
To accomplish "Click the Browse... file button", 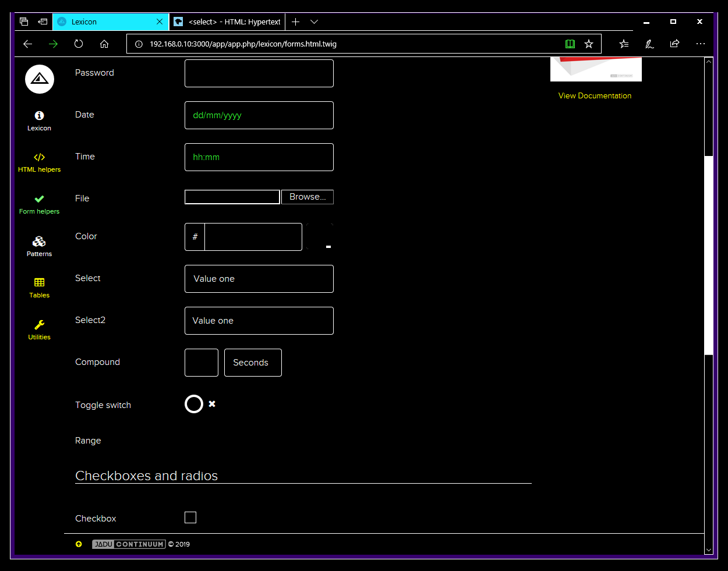I will tap(308, 197).
